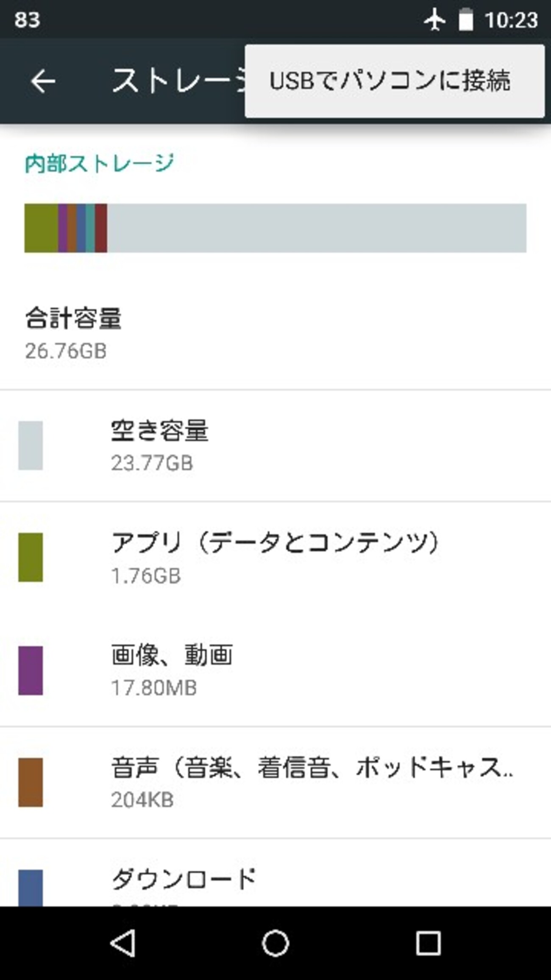Tap the clock showing 10:23

tap(511, 20)
